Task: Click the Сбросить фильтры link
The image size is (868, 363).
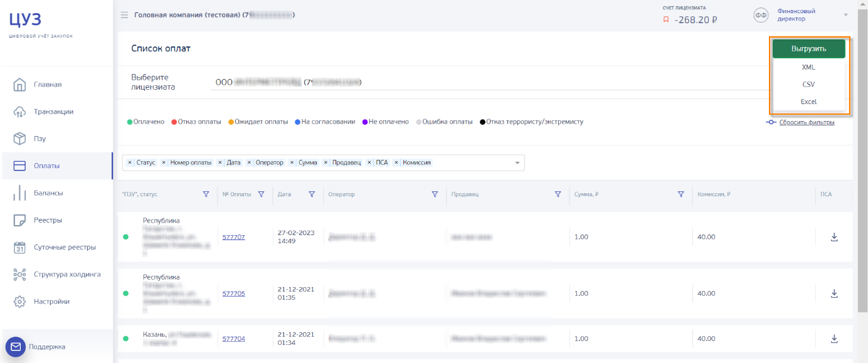Action: click(x=807, y=122)
